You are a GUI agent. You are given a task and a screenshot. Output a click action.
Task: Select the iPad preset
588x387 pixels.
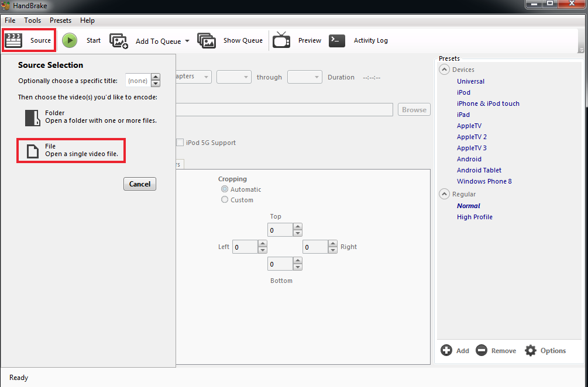[x=463, y=115]
